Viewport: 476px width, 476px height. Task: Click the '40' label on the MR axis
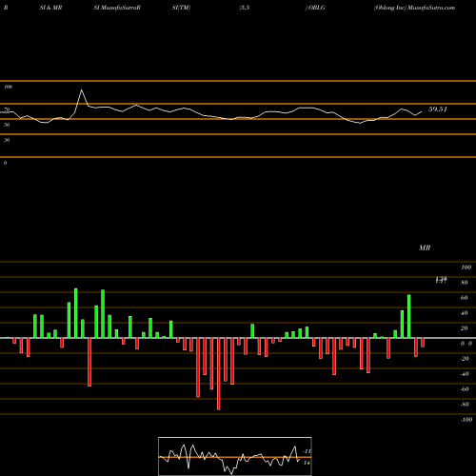pos(465,313)
